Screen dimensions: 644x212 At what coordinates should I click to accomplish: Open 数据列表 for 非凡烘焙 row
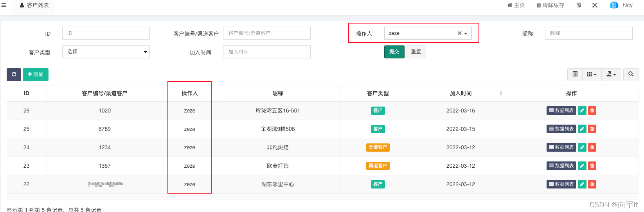tap(561, 147)
